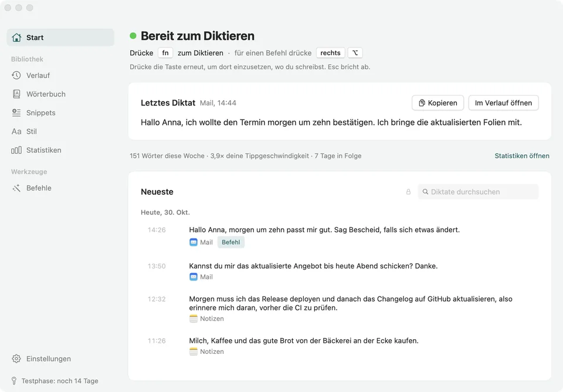
Task: Click the 'Heute, 30. Okt.' date header
Action: pos(165,212)
